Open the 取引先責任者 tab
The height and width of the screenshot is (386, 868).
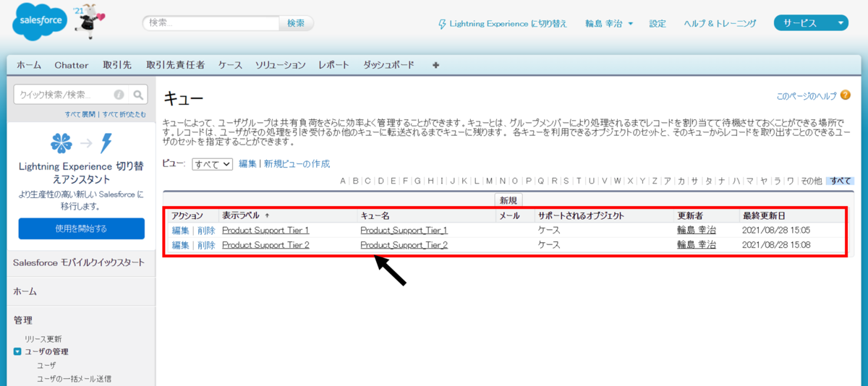point(175,65)
